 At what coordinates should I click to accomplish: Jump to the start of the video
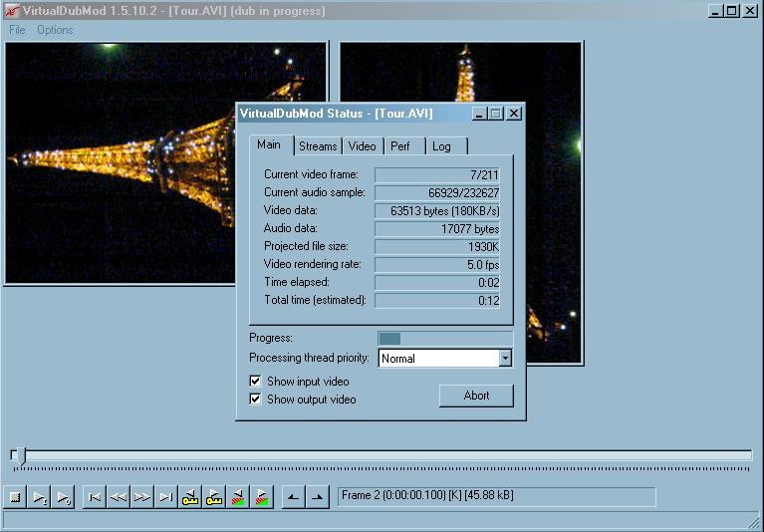tap(95, 497)
